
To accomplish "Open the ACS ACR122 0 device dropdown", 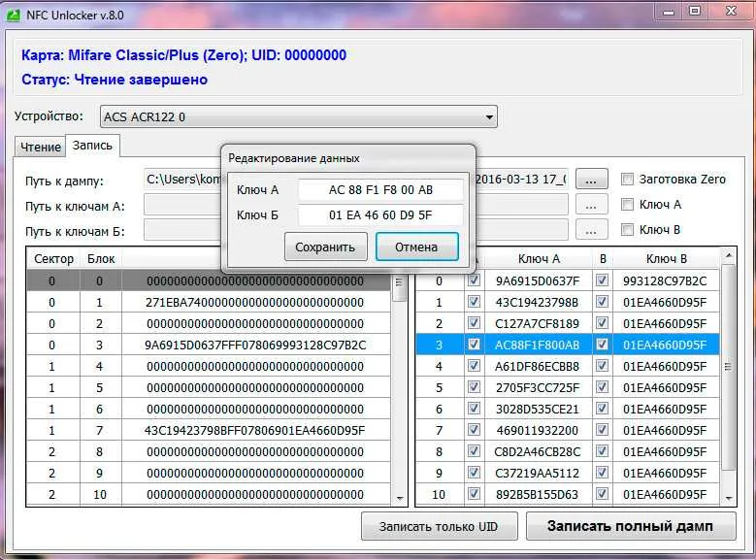I will click(299, 116).
